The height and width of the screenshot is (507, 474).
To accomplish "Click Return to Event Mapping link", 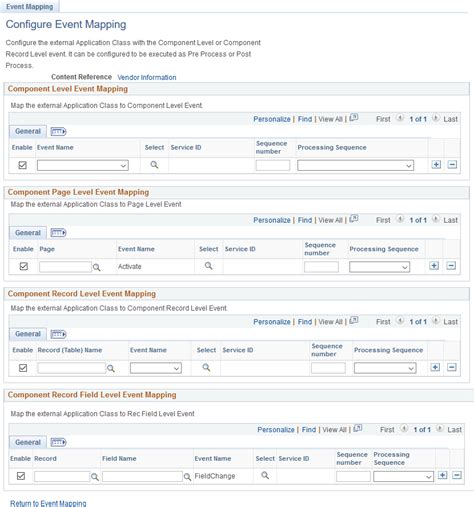I will (48, 503).
